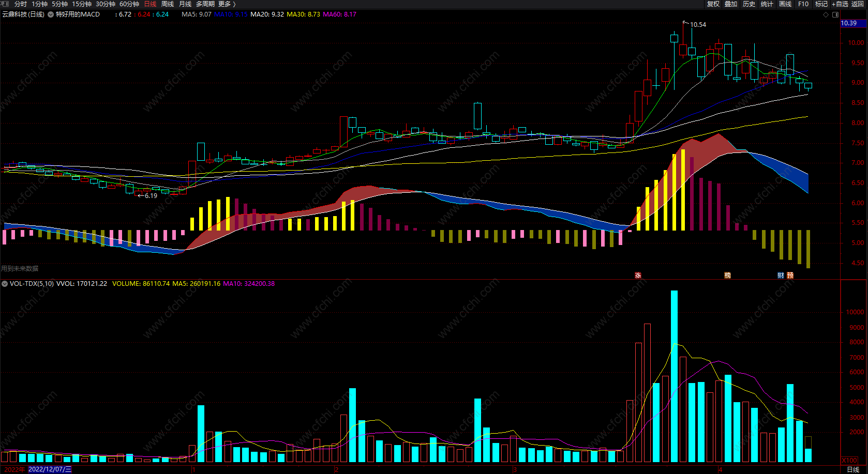Image resolution: width=868 pixels, height=474 pixels.
Task: Click the diamond icon above the price axis
Action: [826, 14]
